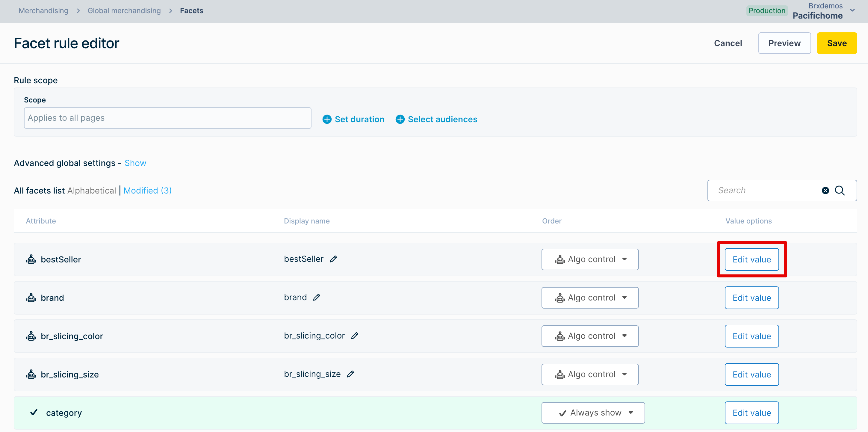Click the Attribute column header
Viewport: 868px width, 432px height.
pyautogui.click(x=41, y=221)
